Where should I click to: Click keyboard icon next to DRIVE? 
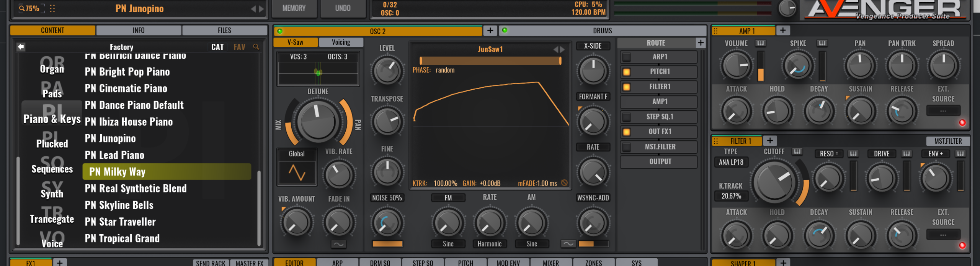906,154
